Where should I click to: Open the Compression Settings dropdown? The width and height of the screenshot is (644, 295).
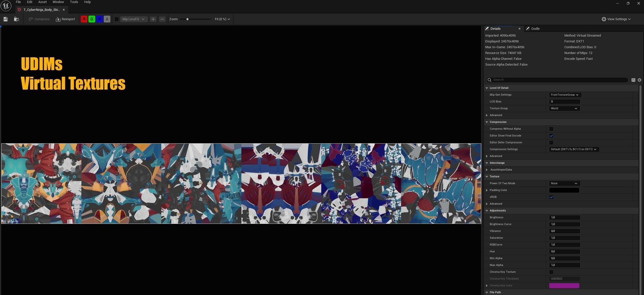pyautogui.click(x=573, y=149)
